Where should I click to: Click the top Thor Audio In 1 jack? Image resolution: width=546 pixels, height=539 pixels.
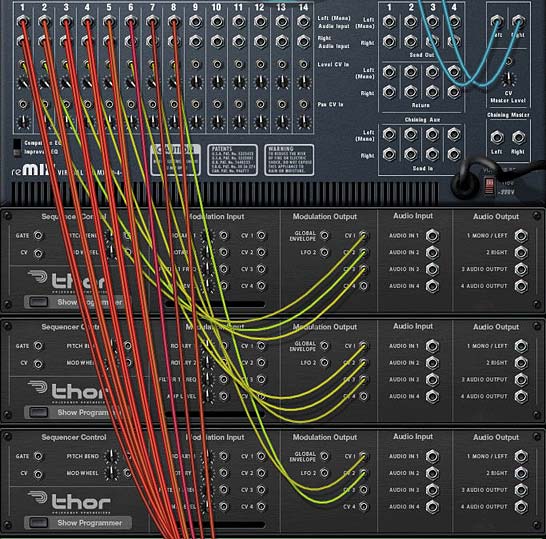[432, 236]
